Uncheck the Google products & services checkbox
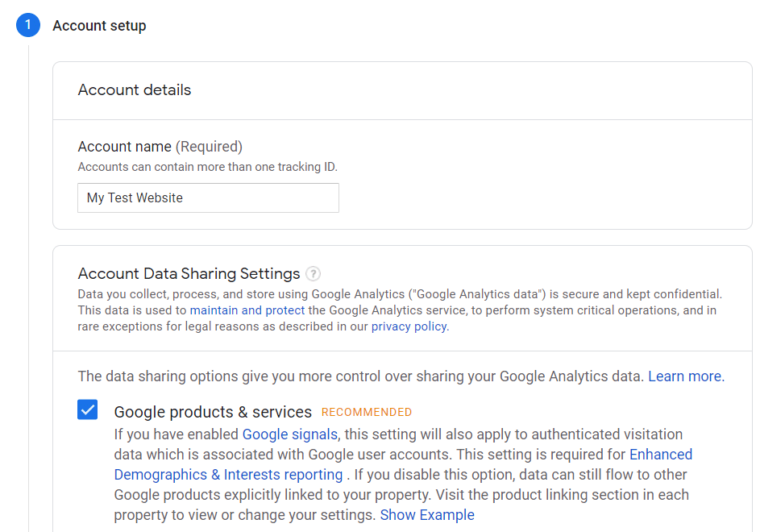760x532 pixels. click(x=87, y=409)
